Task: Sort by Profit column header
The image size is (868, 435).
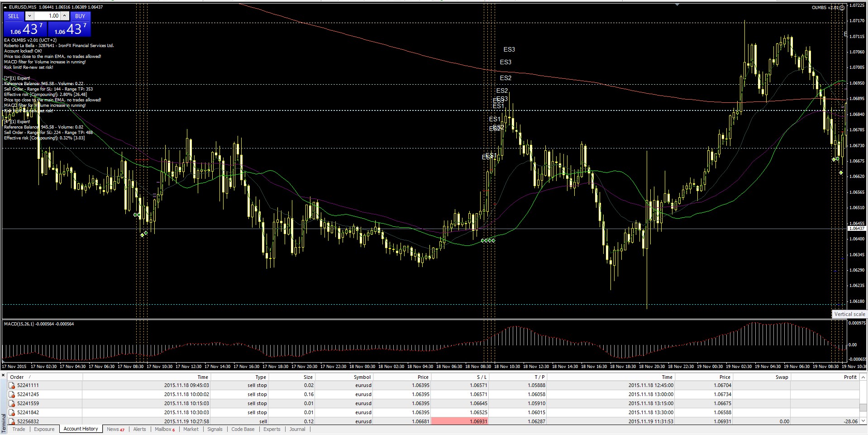Action: tap(825, 377)
